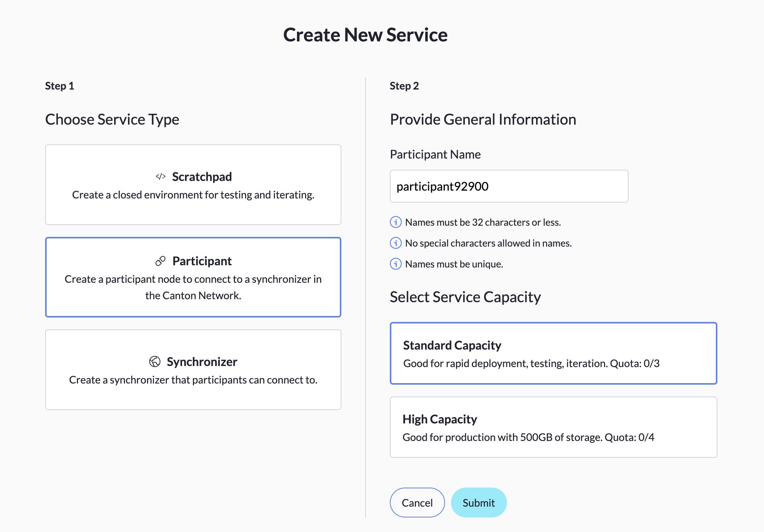Click the Cancel button
This screenshot has width=764, height=532.
tap(417, 503)
